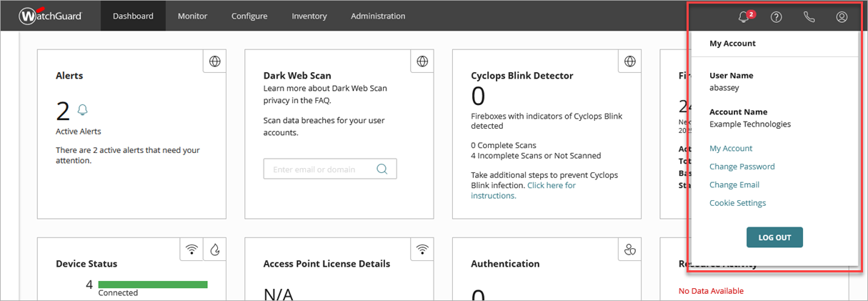Click the phone support icon
The height and width of the screenshot is (301, 868).
coord(809,16)
